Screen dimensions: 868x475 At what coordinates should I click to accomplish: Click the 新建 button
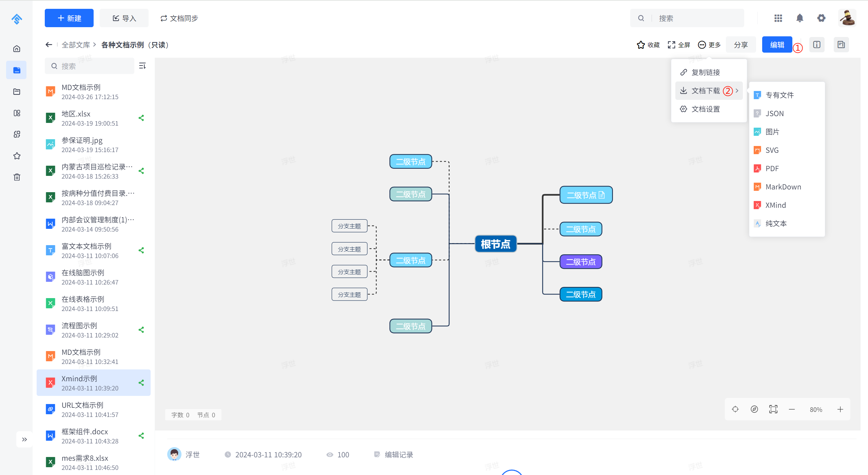click(69, 18)
